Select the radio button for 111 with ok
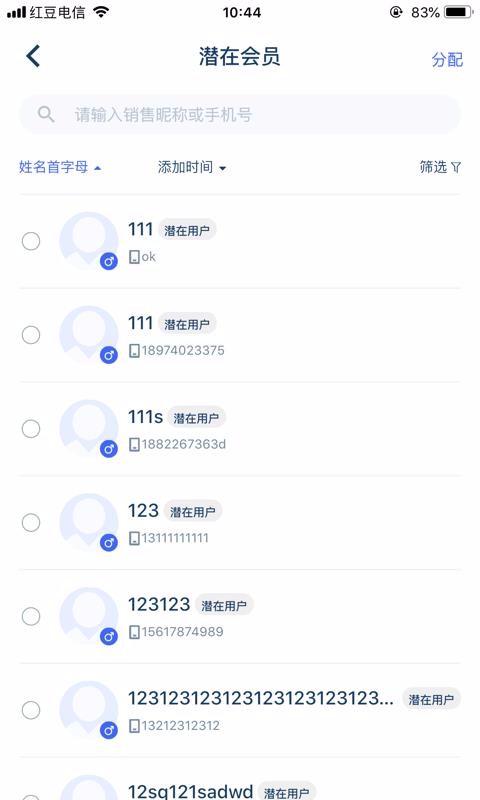480x800 pixels. pyautogui.click(x=31, y=241)
